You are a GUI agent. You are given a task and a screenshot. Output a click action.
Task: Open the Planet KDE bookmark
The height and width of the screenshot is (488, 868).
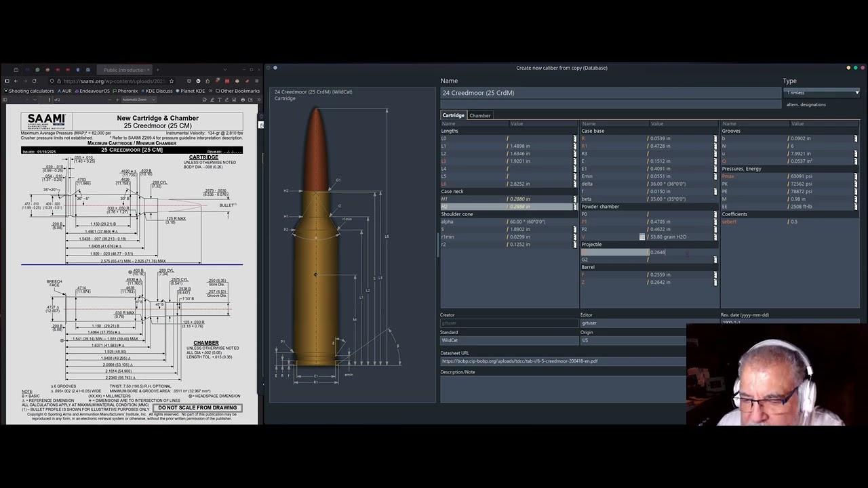click(x=191, y=91)
